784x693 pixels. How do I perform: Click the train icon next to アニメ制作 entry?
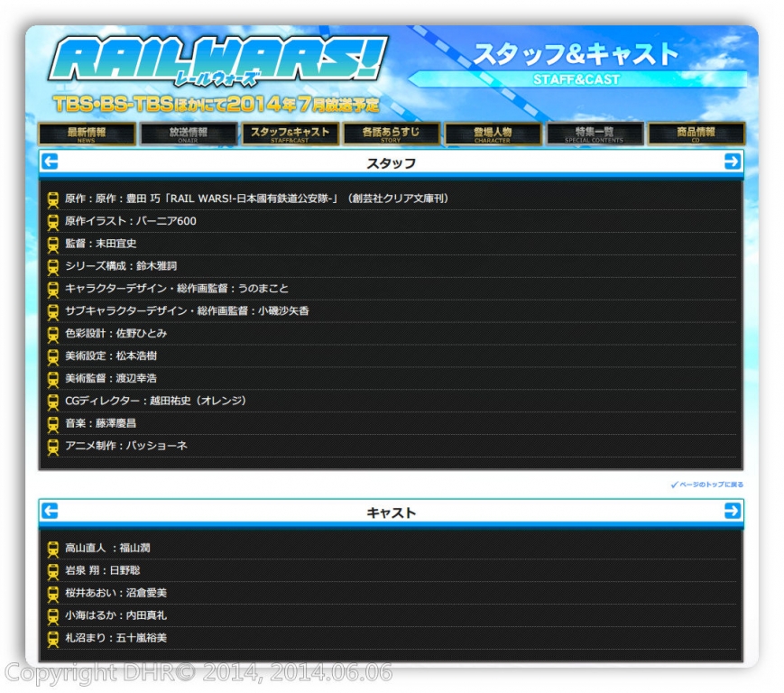click(x=51, y=447)
